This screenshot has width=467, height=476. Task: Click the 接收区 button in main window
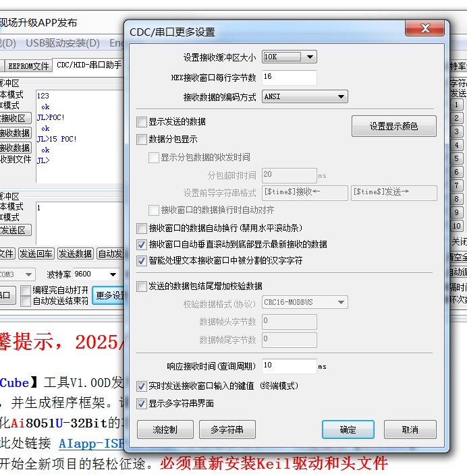point(16,118)
